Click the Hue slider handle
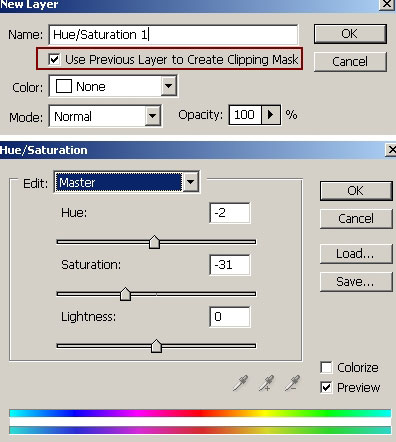Screen dimensions: 396x442 pyautogui.click(x=154, y=242)
